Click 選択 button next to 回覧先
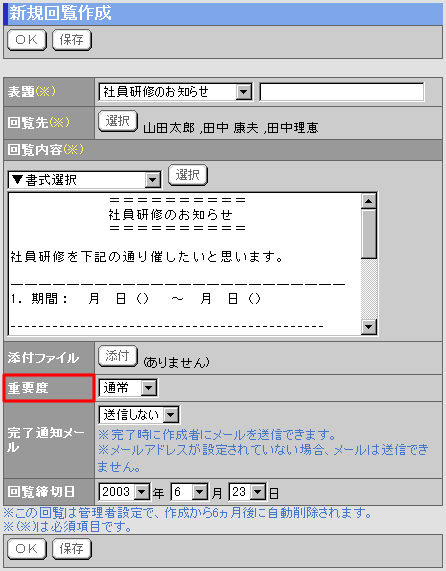This screenshot has height=571, width=446. (x=118, y=121)
